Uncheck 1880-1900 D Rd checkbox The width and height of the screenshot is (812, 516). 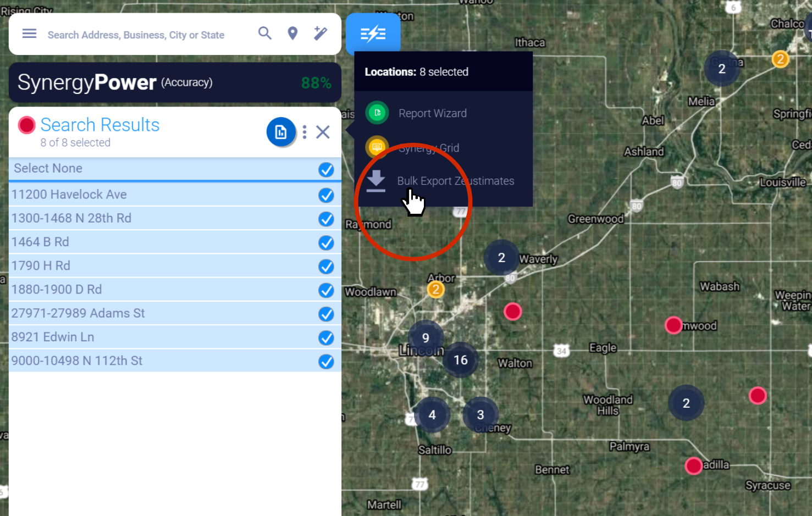(x=326, y=290)
